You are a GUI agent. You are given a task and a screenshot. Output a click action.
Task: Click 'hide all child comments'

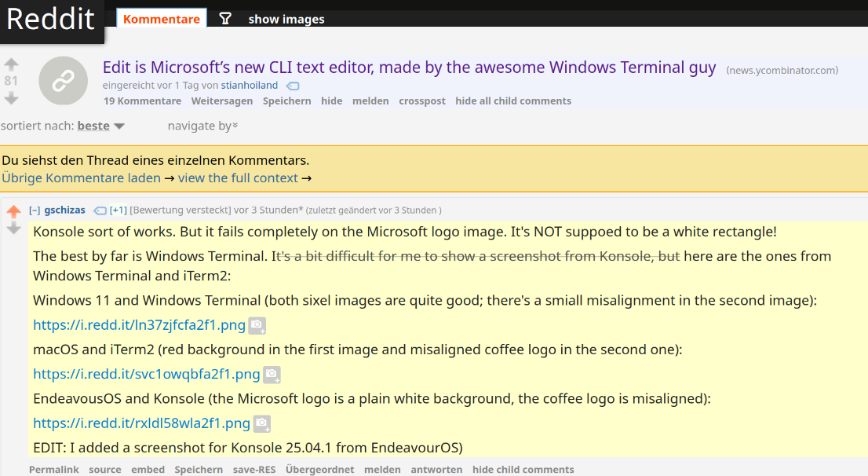tap(513, 101)
